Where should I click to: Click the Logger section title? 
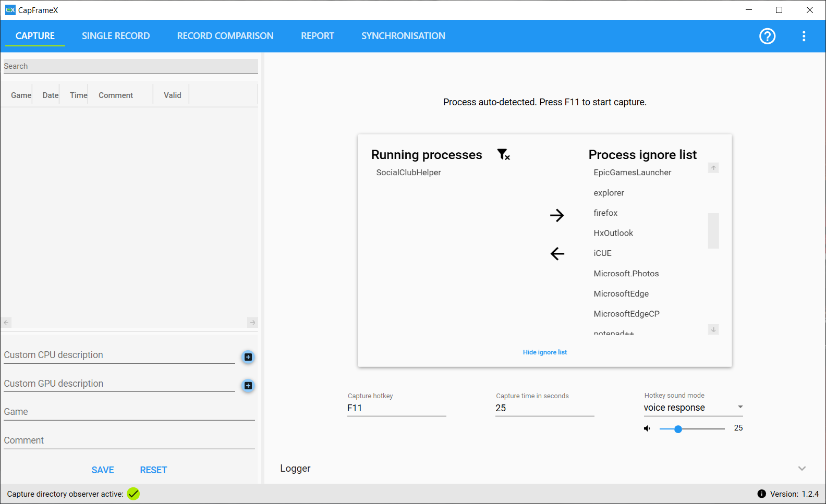(295, 469)
